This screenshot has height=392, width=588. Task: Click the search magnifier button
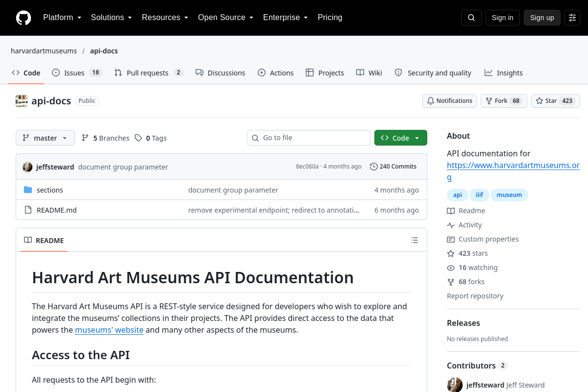[471, 18]
